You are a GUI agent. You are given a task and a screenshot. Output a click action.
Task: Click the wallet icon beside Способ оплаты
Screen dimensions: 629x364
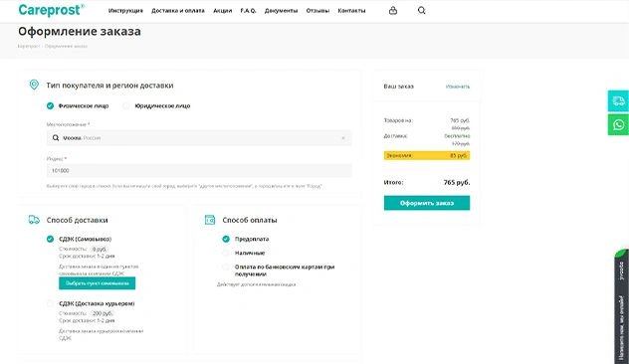tap(210, 220)
